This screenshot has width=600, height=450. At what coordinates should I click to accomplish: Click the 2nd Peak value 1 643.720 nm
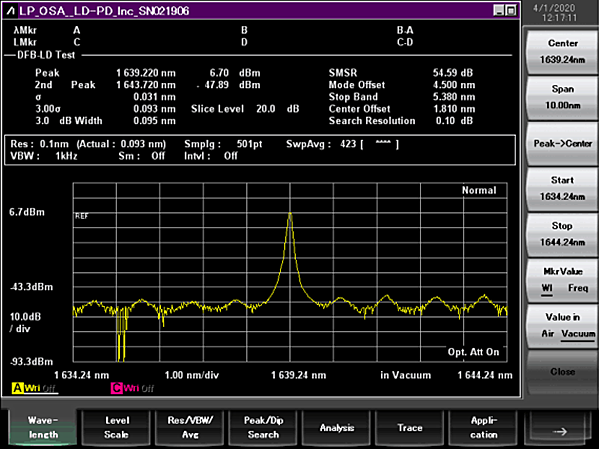pos(146,85)
